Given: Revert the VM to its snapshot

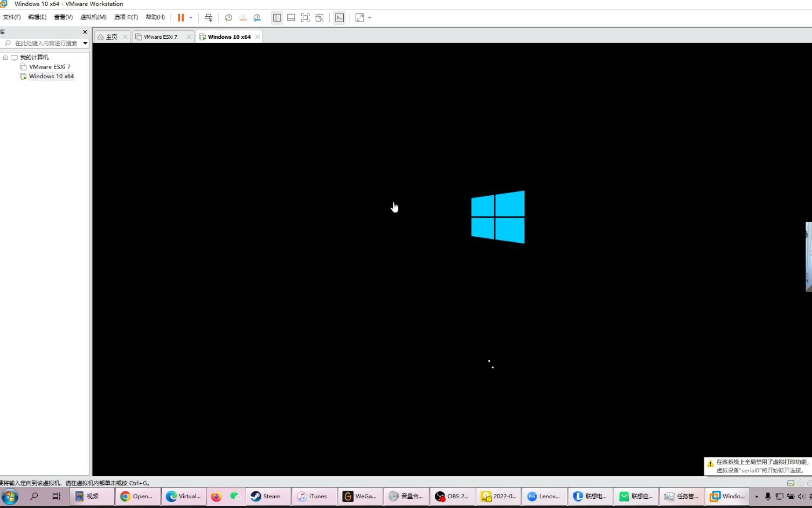Looking at the screenshot, I should [x=243, y=17].
